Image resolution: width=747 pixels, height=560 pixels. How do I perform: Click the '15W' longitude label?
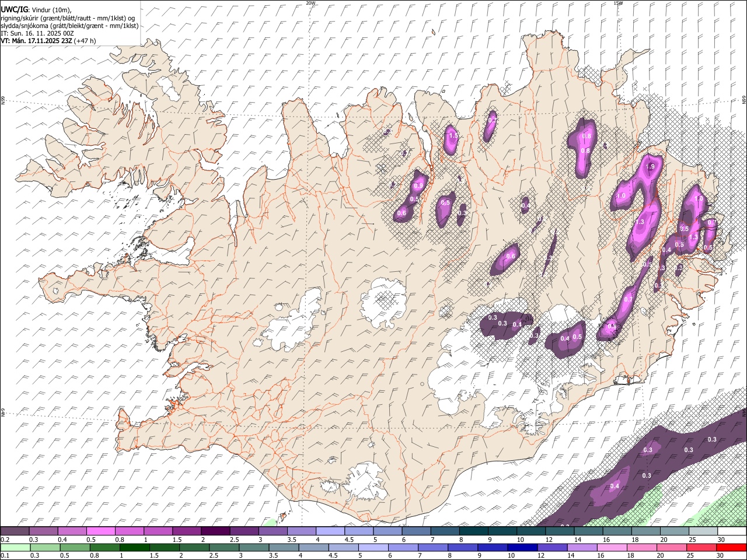[618, 3]
